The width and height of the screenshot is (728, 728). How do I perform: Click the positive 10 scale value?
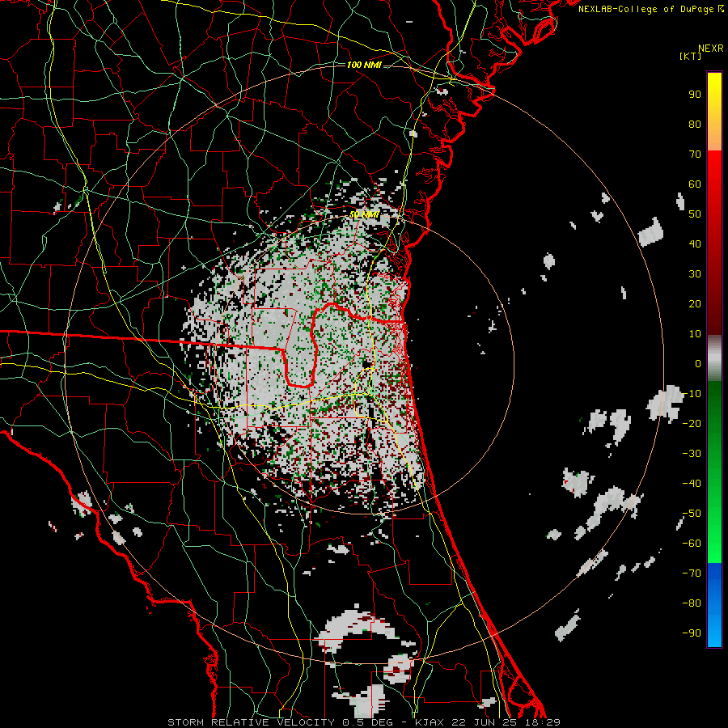click(x=695, y=334)
